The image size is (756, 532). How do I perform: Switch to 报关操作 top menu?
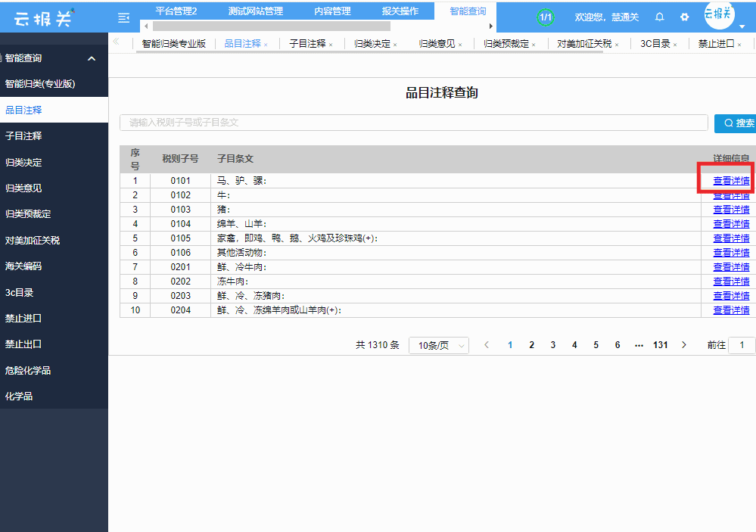(x=400, y=11)
